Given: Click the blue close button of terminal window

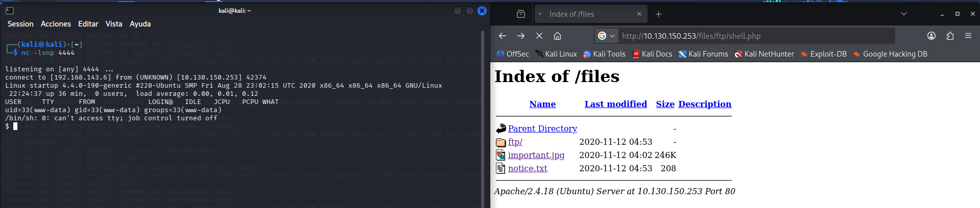Looking at the screenshot, I should coord(482,11).
